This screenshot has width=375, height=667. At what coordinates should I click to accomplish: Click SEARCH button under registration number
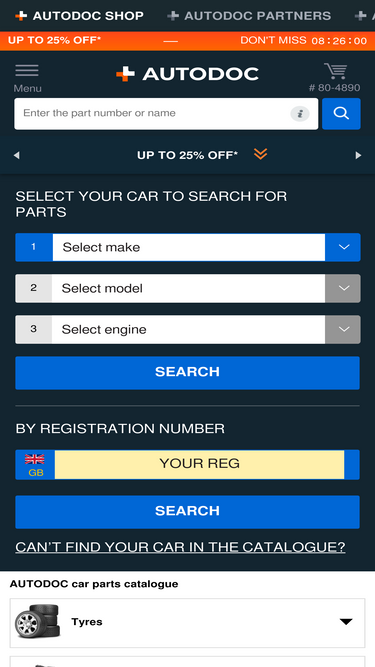(x=188, y=512)
